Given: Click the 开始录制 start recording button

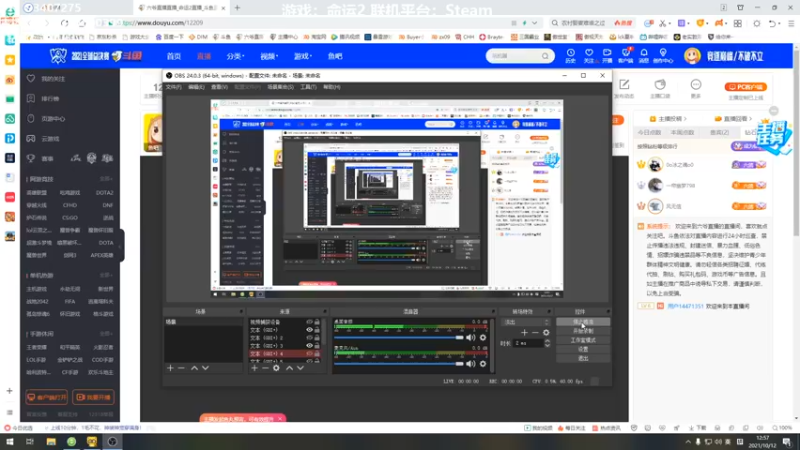Looking at the screenshot, I should 583,331.
